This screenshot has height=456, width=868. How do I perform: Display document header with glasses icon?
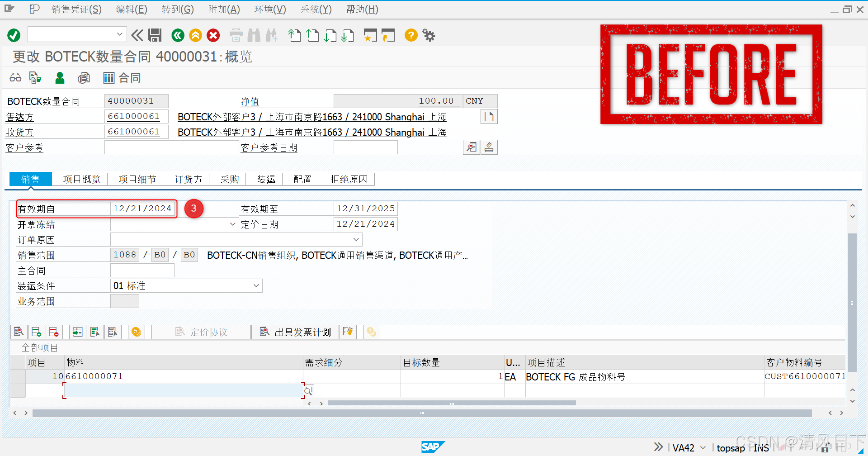(x=15, y=77)
